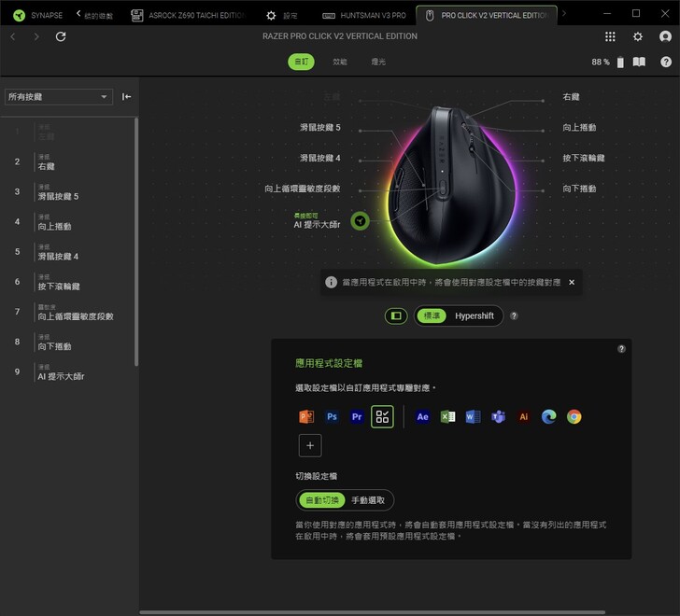The width and height of the screenshot is (680, 616).
Task: Select the After Effects app profile
Action: click(422, 416)
